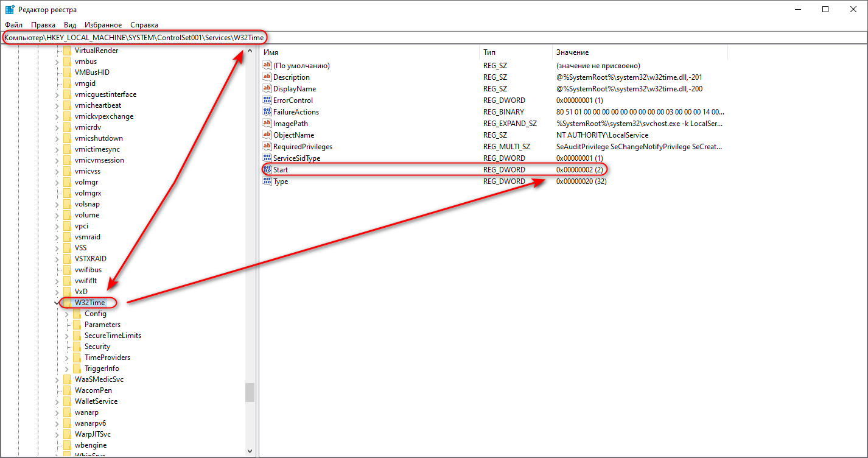Select the Parameters subkey folder icon

(77, 325)
